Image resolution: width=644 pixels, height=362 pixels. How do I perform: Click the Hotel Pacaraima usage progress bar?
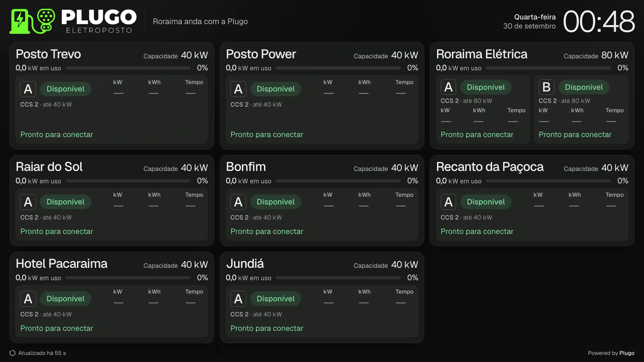pos(128,278)
